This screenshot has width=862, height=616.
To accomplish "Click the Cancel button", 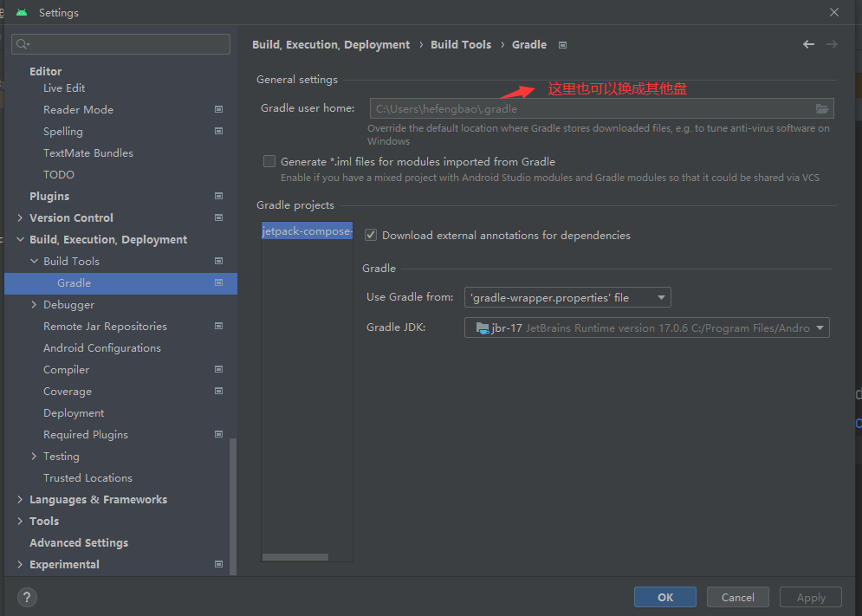I will [x=738, y=597].
